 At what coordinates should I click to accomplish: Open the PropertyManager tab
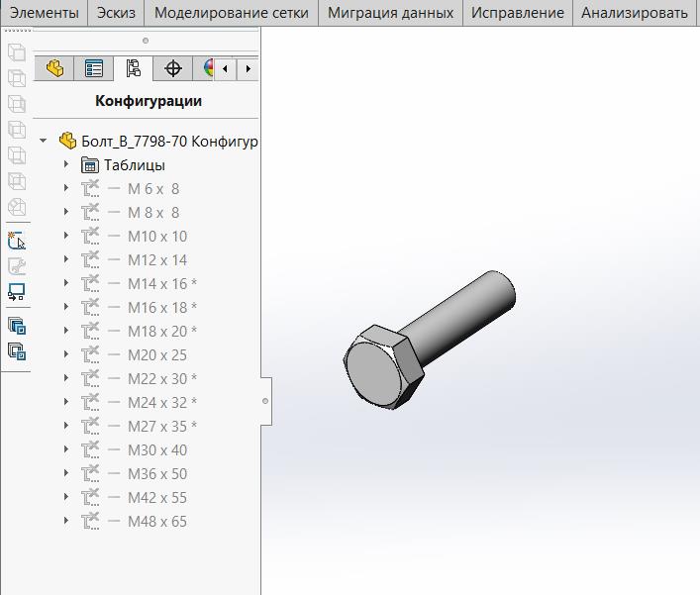(94, 68)
